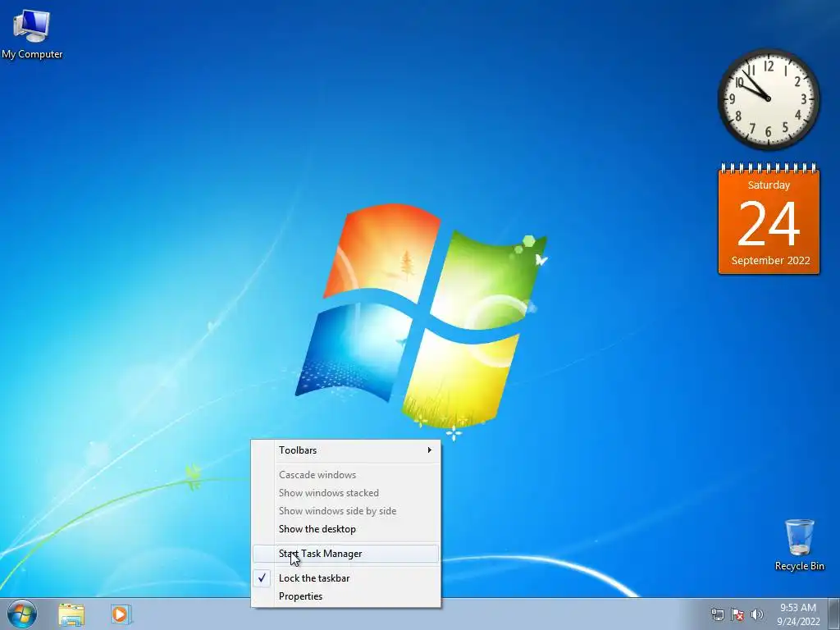
Task: Select Start Task Manager
Action: [x=346, y=554]
